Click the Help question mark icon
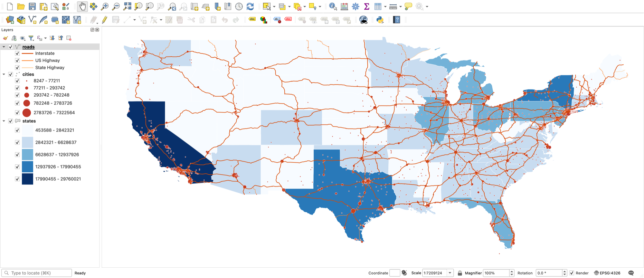 tap(396, 20)
